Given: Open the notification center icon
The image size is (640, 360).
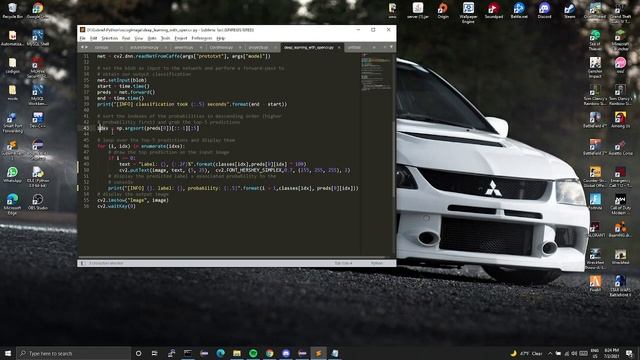Looking at the screenshot, I should [630, 353].
